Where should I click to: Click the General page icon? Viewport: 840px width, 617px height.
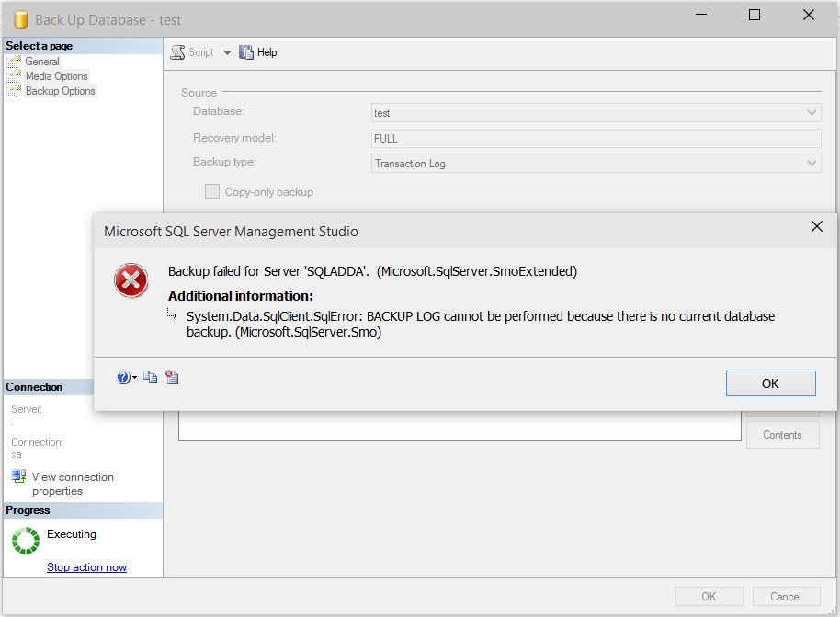14,62
